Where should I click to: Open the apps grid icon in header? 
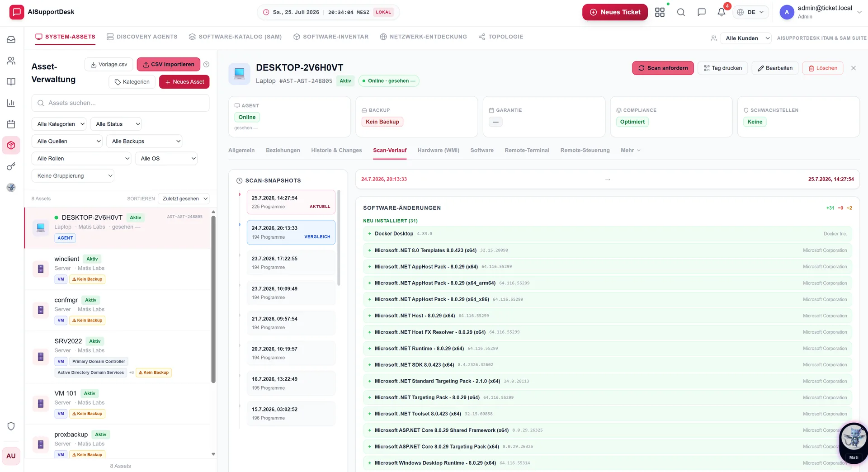click(x=660, y=12)
